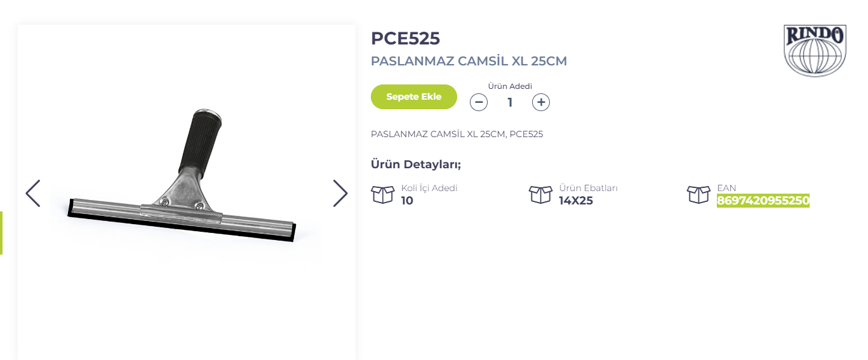Viewport: 868px width, 360px height.
Task: Click the product description line ending in PCE525
Action: (x=457, y=134)
